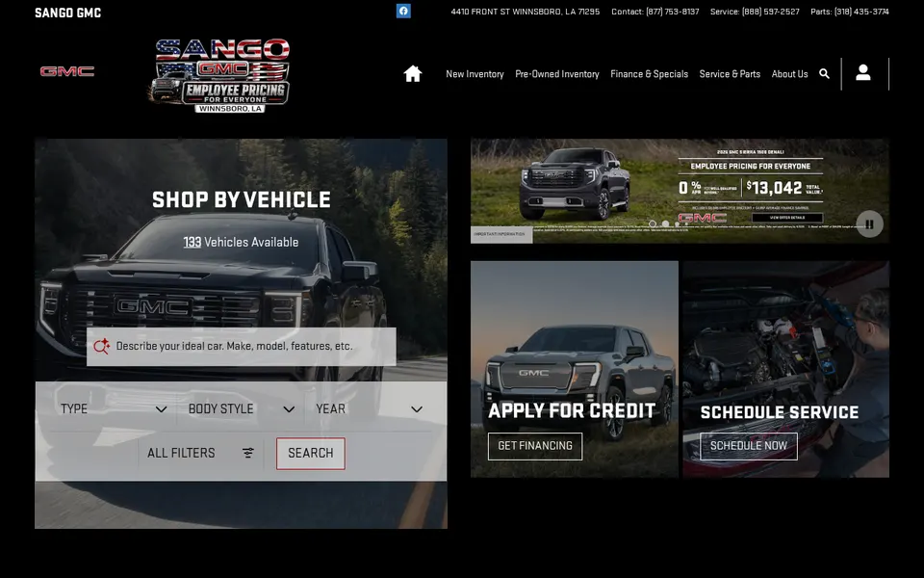
Task: Click the Sango GMC Employee Pricing logo
Action: pos(218,75)
